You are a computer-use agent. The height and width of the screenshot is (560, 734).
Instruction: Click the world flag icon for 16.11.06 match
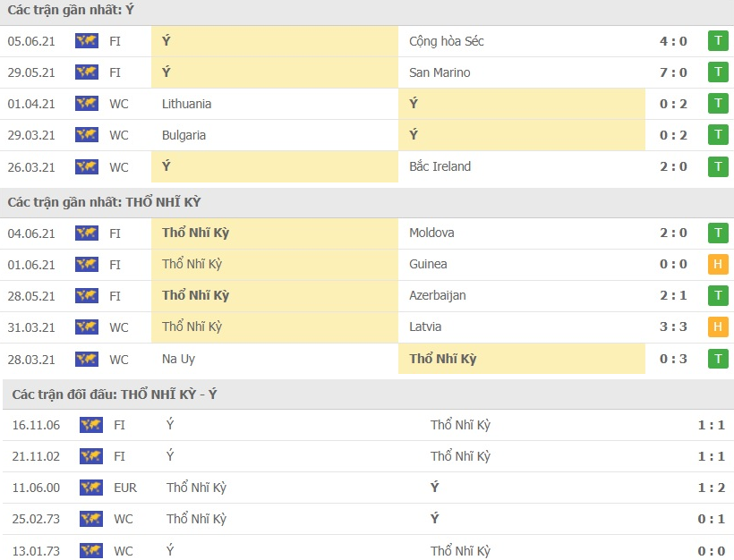point(91,425)
